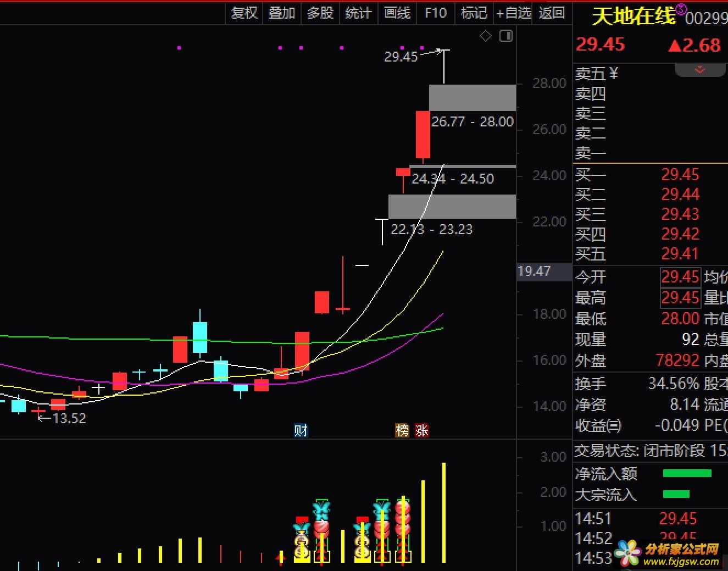This screenshot has height=571, width=728.
Task: Select the 买一 bid row at 29.45
Action: 651,175
